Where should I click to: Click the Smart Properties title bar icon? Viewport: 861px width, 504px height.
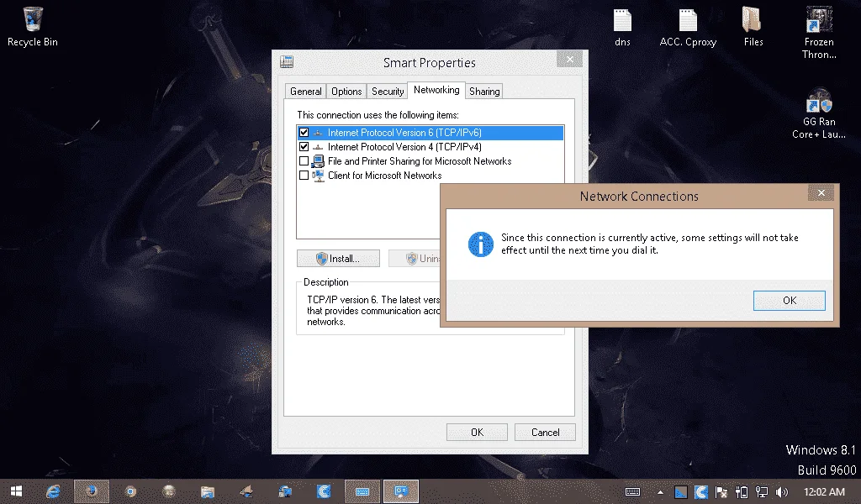[x=287, y=61]
